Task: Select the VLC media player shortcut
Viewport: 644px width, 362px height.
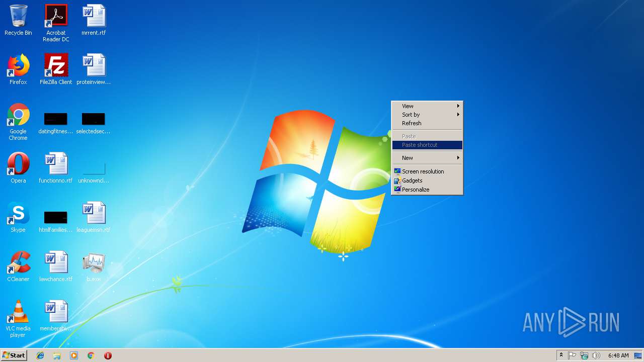Action: [x=18, y=319]
